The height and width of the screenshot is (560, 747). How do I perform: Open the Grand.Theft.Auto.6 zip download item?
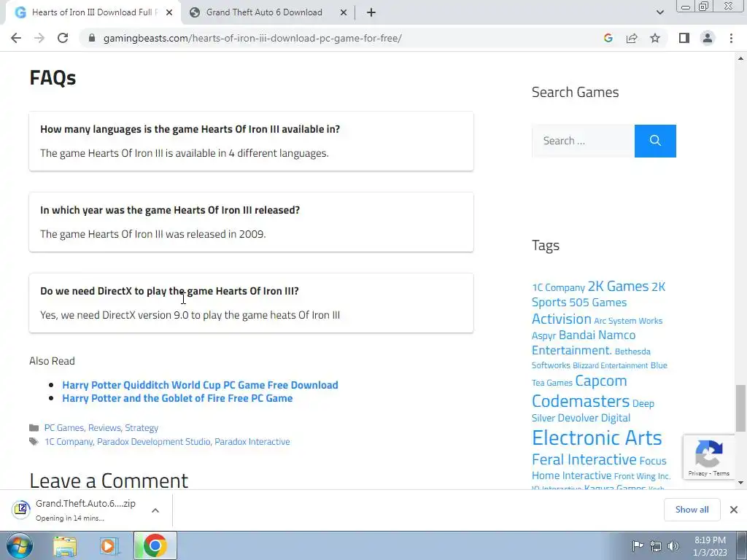click(x=86, y=510)
